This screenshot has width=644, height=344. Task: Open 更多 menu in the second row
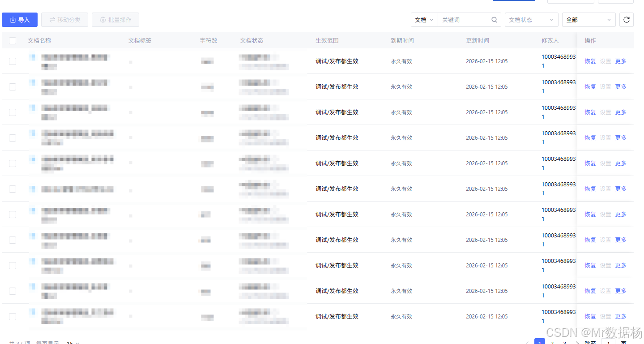621,87
